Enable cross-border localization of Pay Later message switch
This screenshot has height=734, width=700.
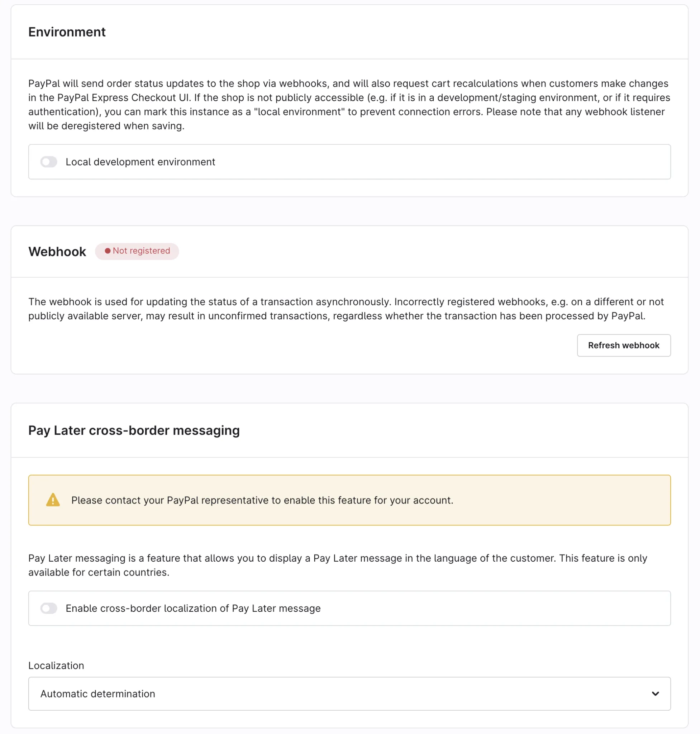point(49,608)
